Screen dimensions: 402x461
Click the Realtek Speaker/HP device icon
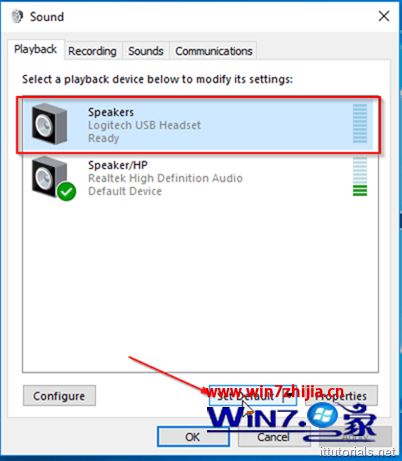pyautogui.click(x=49, y=177)
